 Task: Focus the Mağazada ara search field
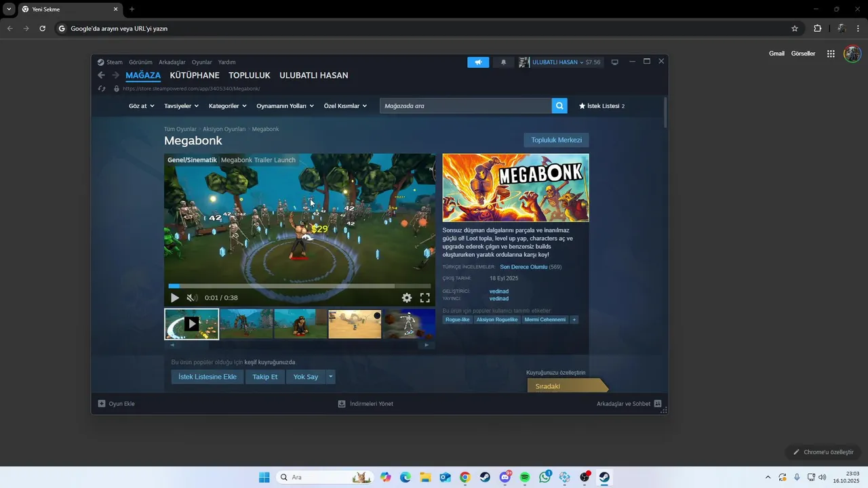pos(466,106)
